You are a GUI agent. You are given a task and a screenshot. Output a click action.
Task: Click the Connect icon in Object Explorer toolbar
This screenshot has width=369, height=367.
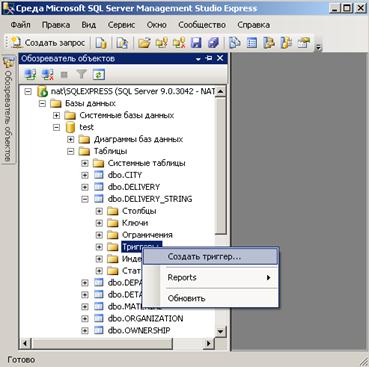point(31,74)
